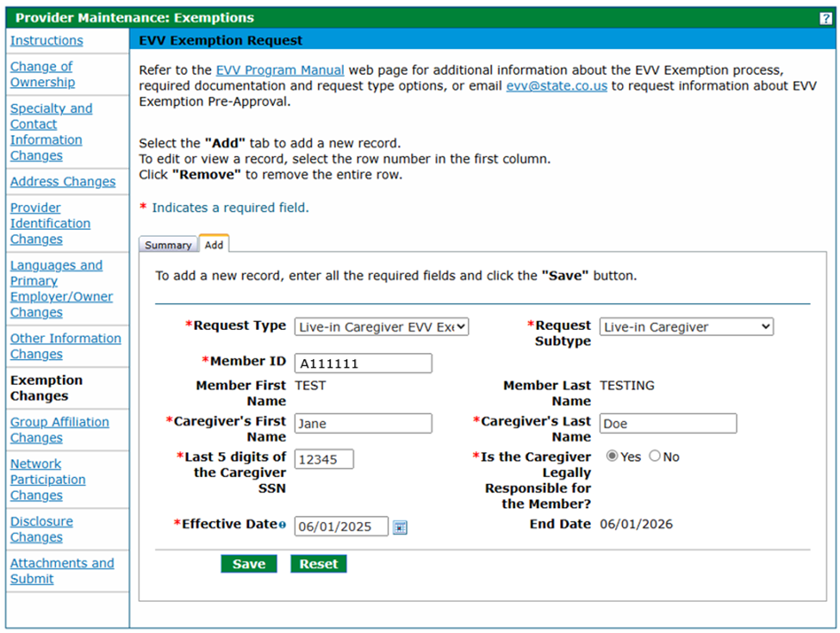Open Disclosure Changes

click(41, 529)
